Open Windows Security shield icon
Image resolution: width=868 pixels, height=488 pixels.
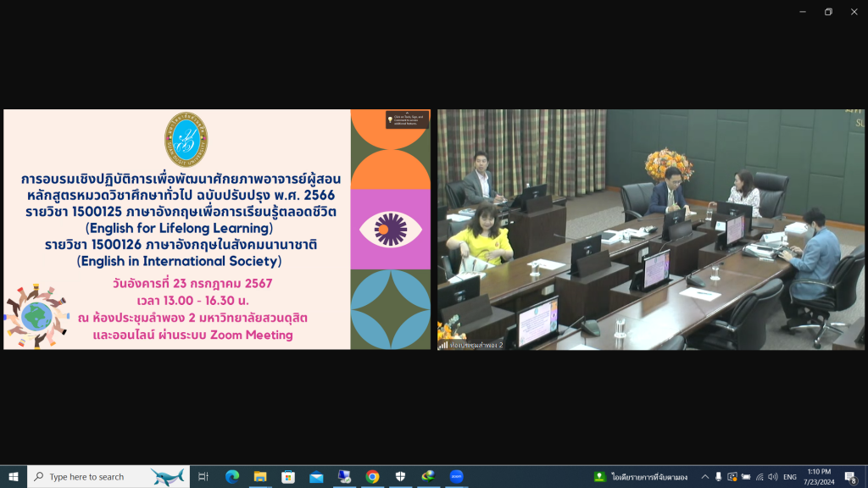pos(400,477)
